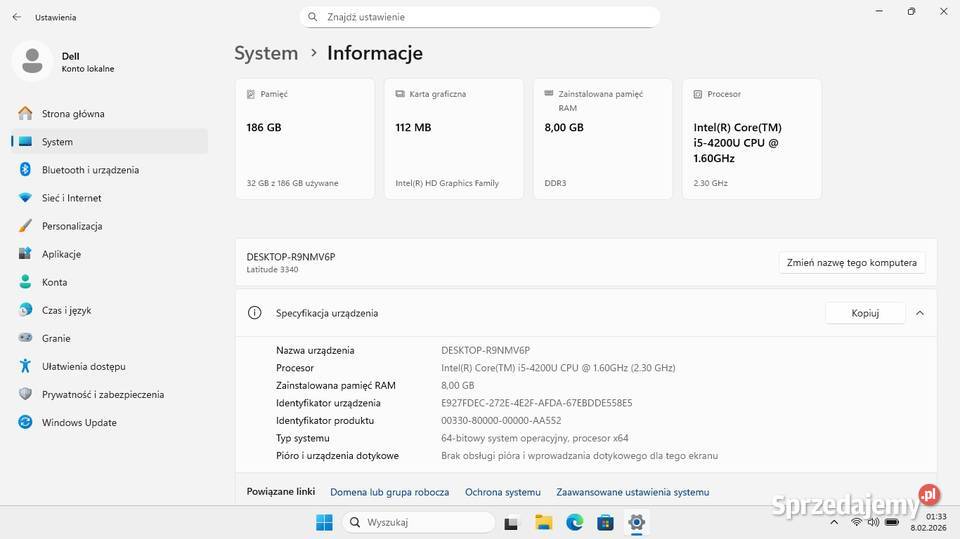Click the Dell account avatar

tap(32, 61)
